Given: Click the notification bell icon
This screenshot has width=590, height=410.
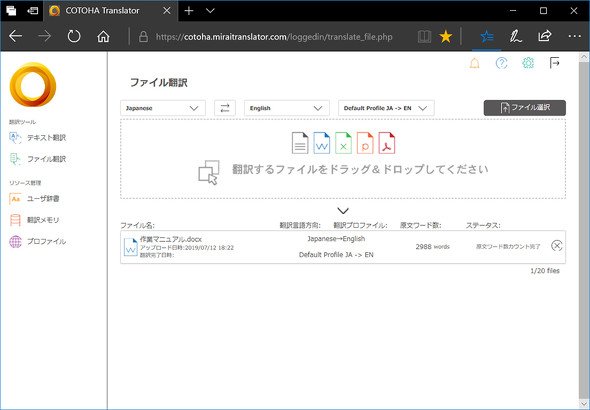Looking at the screenshot, I should (x=474, y=63).
